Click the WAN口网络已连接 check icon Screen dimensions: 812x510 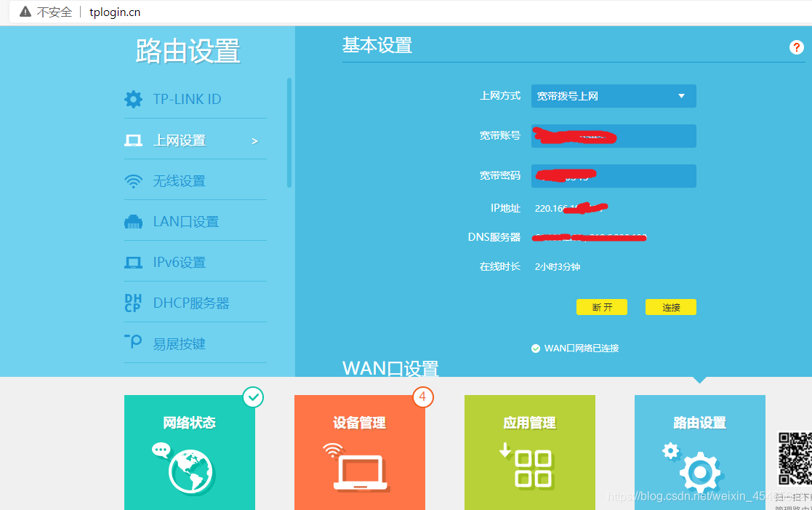tap(536, 348)
